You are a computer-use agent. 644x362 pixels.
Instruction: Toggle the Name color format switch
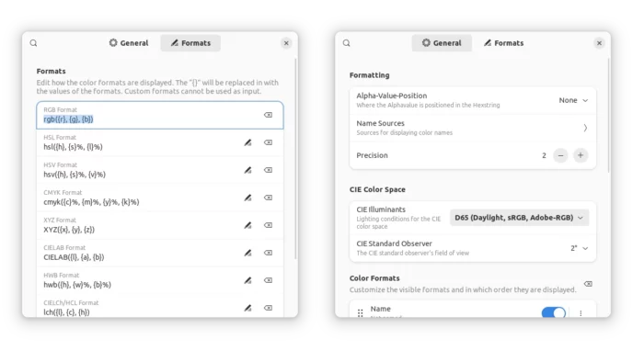[553, 312]
